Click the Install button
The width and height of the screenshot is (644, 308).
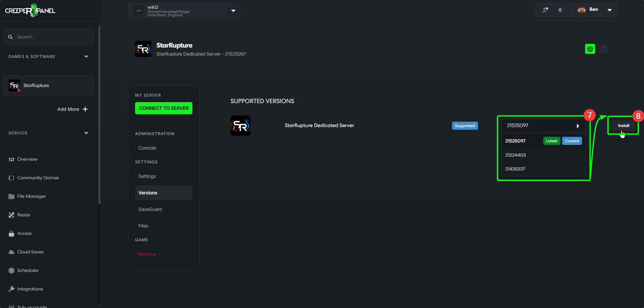point(623,126)
